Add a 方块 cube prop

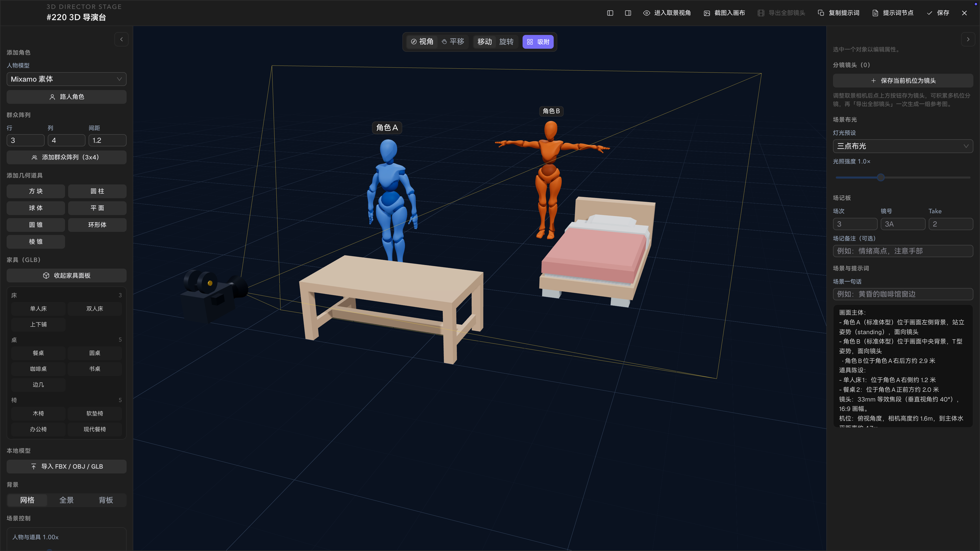click(x=36, y=191)
